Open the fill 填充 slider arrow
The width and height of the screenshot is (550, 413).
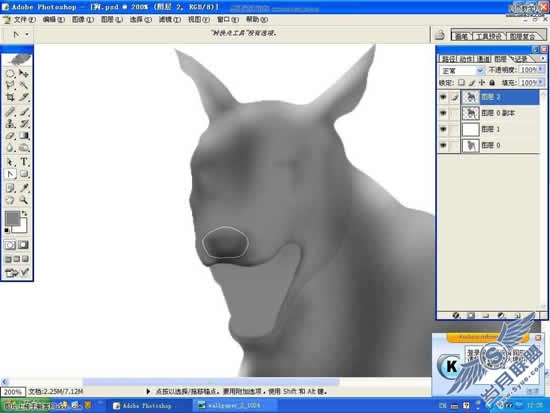click(541, 83)
